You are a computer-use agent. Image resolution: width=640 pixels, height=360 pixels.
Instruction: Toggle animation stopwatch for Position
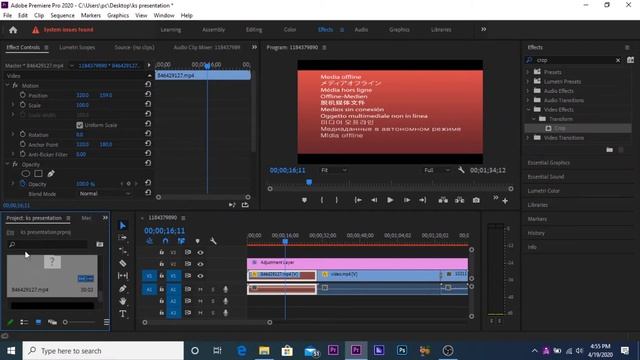pyautogui.click(x=22, y=95)
